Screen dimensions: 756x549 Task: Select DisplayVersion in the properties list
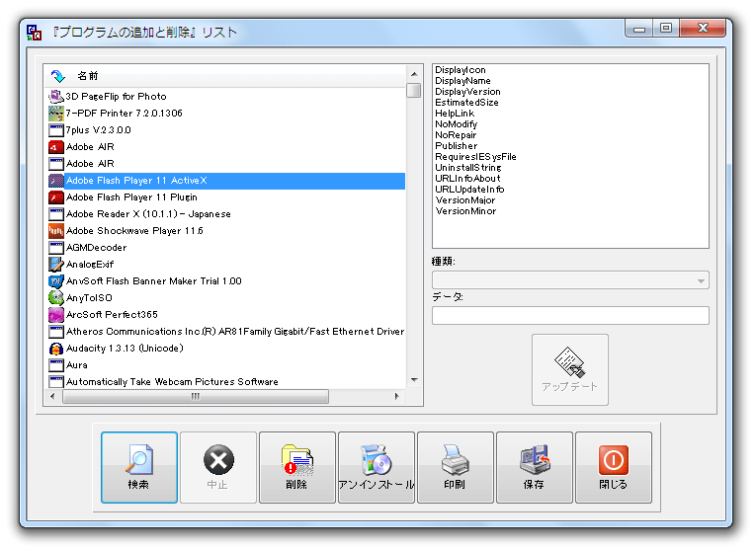point(467,92)
